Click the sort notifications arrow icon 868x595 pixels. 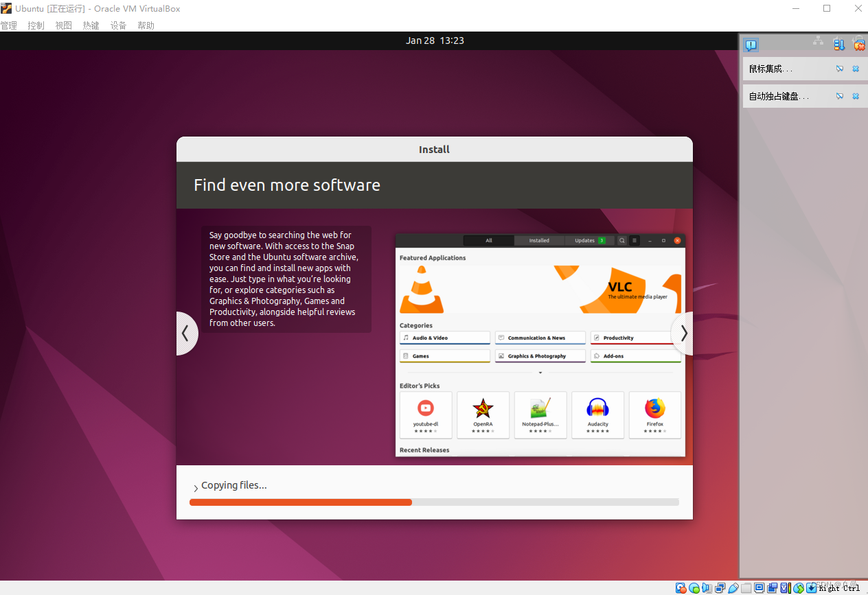click(839, 45)
